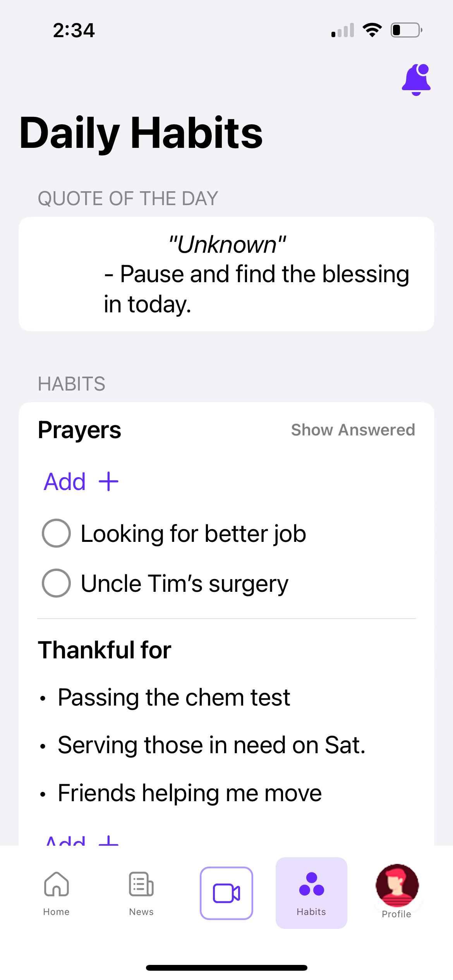This screenshot has height=980, width=453.
Task: Add a new prayer
Action: [x=65, y=481]
